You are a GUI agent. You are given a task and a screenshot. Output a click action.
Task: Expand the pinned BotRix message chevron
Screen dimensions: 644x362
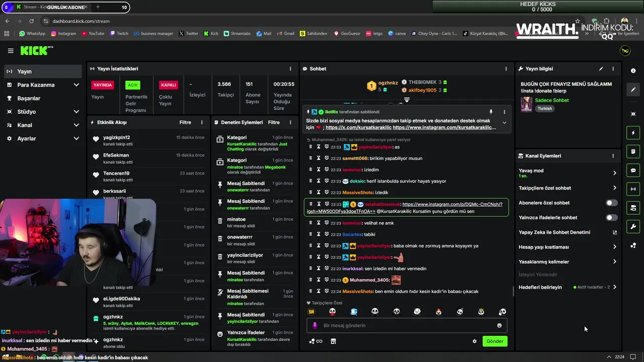pos(504,123)
